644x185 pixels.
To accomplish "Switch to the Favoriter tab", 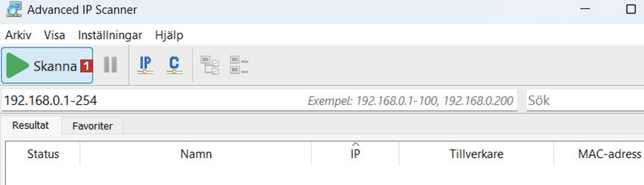I will [x=92, y=126].
